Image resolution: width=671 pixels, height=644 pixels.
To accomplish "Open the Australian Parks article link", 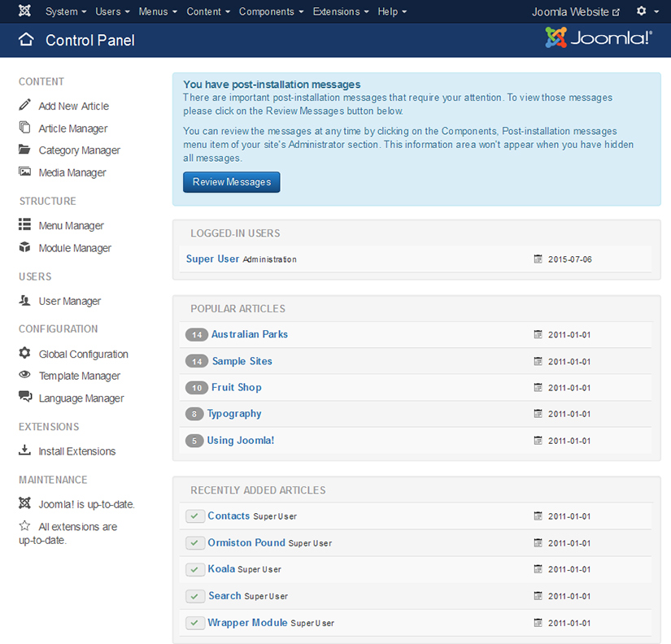I will pos(249,334).
